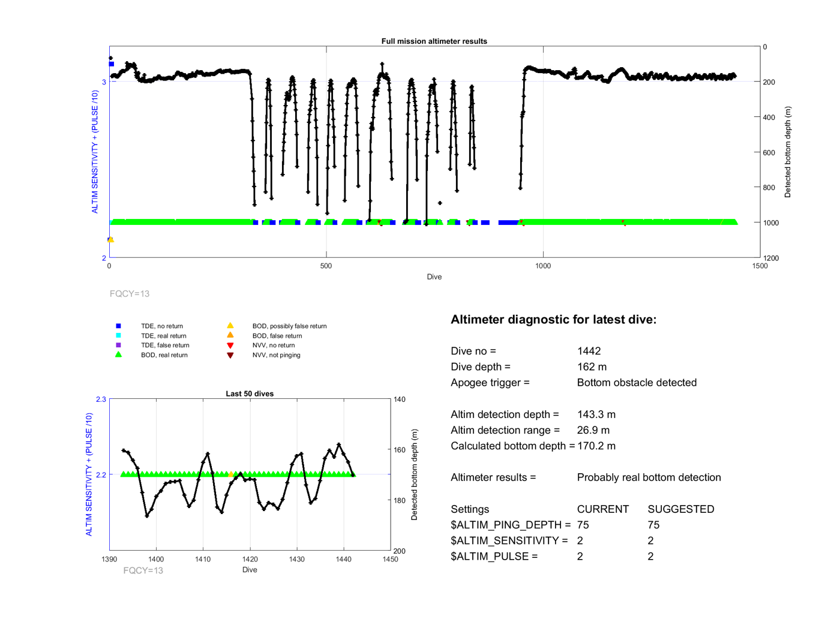Click the 'SUGGESTED' settings column header
840x619 pixels.
pyautogui.click(x=681, y=509)
